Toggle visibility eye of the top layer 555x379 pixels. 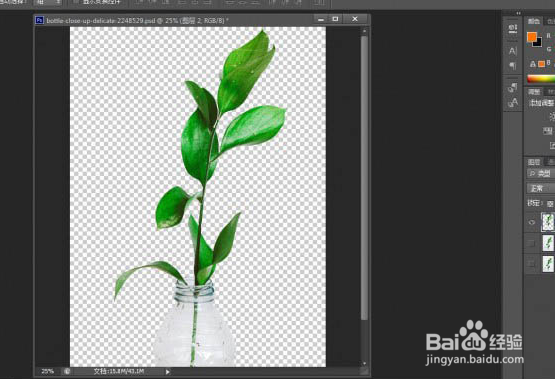(x=532, y=222)
